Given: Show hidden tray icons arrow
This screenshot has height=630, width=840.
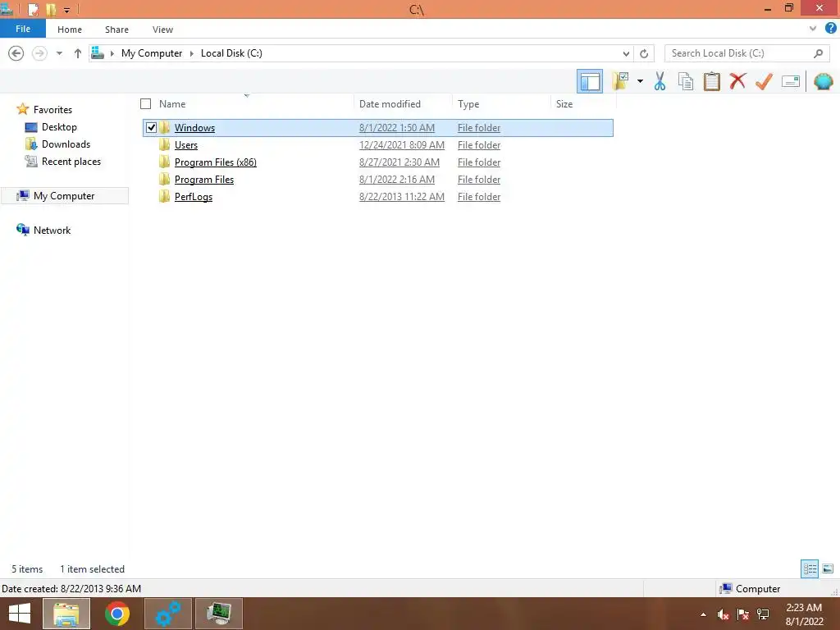Looking at the screenshot, I should 703,614.
